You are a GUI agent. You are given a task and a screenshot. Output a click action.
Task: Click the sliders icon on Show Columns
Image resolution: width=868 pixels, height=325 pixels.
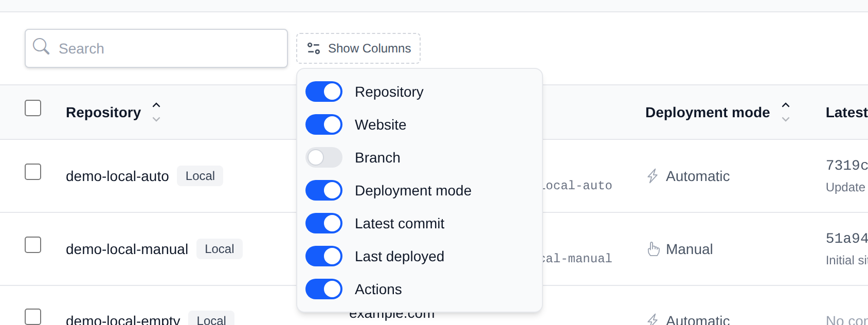coord(314,48)
